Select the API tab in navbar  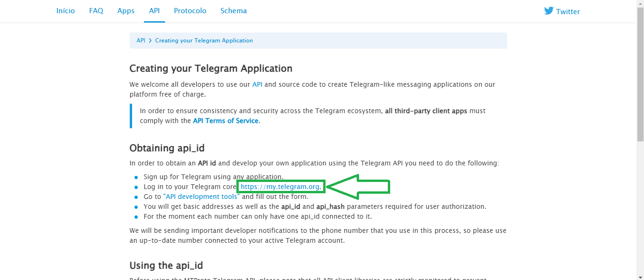click(154, 11)
